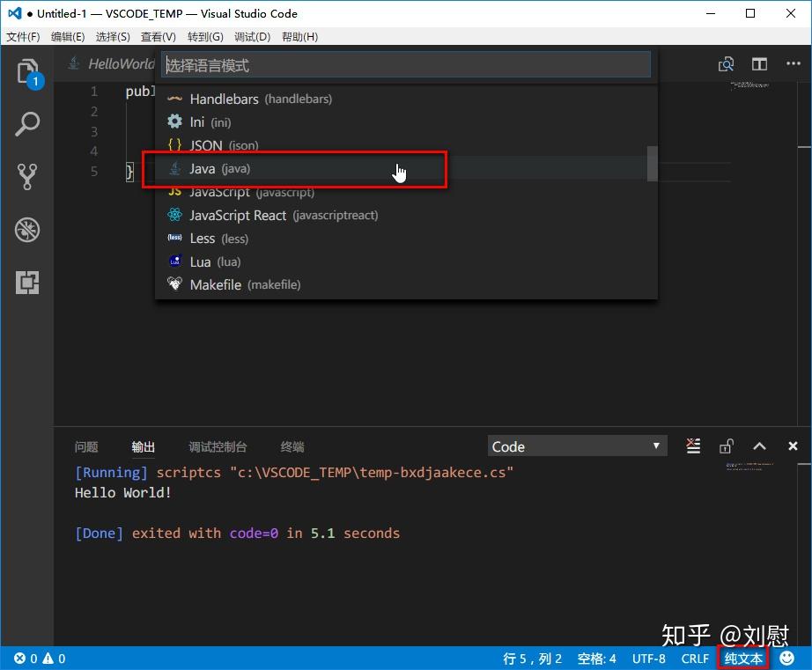Open the 选择(S) menu
Image resolution: width=812 pixels, height=670 pixels.
113,37
